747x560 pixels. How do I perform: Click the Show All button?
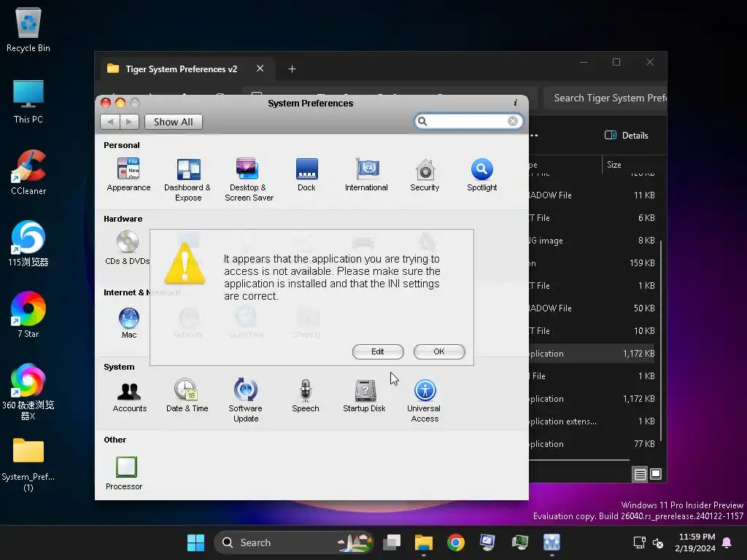point(174,122)
